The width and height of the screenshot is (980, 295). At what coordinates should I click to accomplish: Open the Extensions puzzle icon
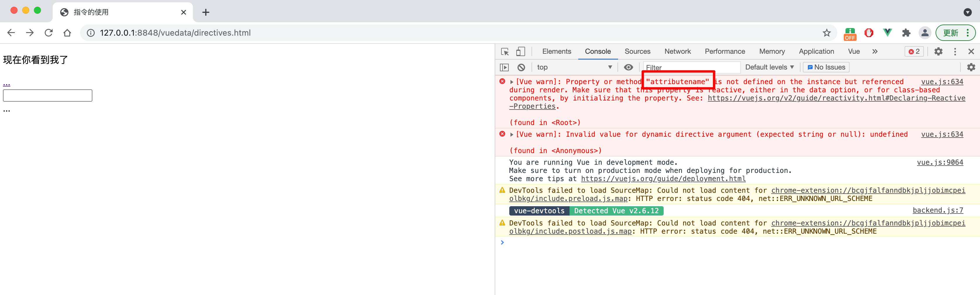click(x=906, y=33)
